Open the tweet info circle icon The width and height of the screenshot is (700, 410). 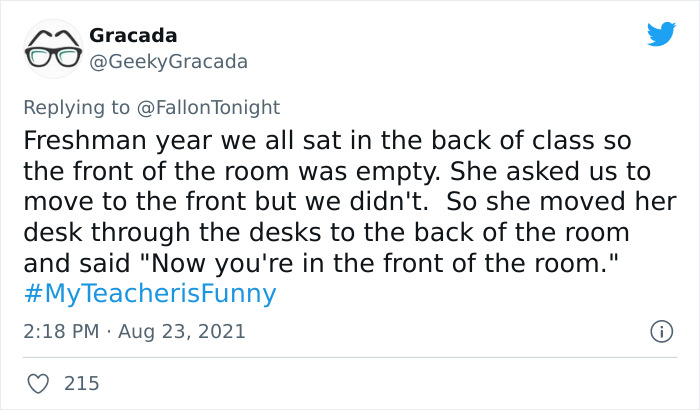(x=660, y=331)
